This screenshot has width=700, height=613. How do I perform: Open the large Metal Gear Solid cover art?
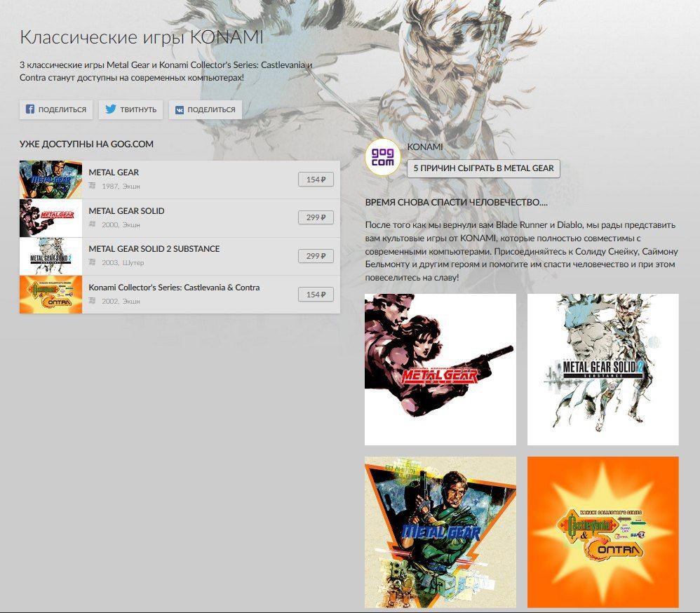[440, 369]
